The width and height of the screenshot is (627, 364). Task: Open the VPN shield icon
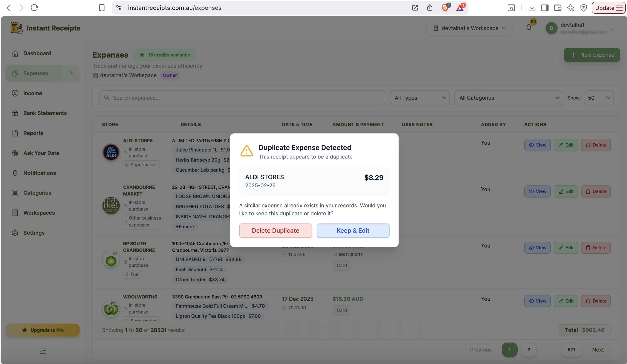(x=583, y=8)
